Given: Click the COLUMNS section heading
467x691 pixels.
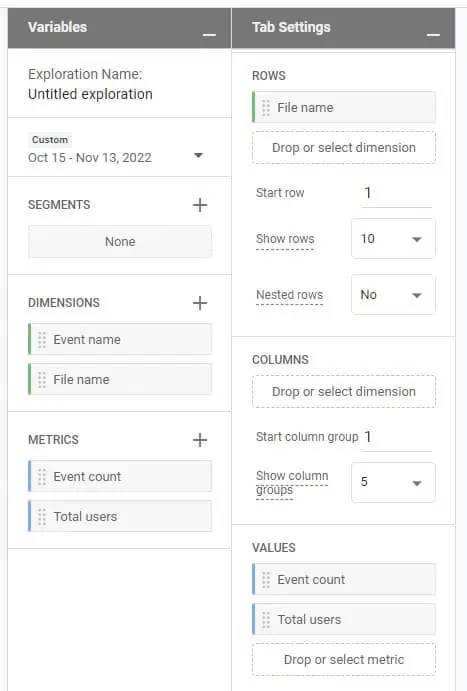Looking at the screenshot, I should point(280,360).
